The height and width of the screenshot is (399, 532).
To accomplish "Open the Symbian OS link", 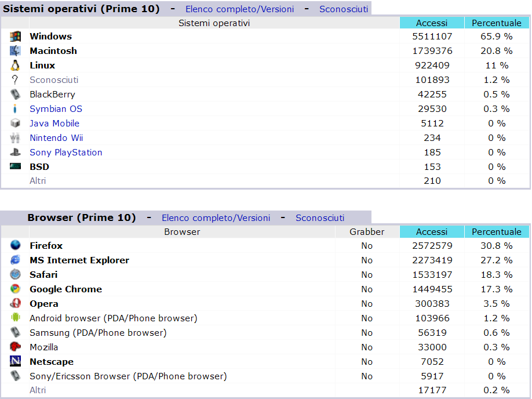I will [x=56, y=109].
